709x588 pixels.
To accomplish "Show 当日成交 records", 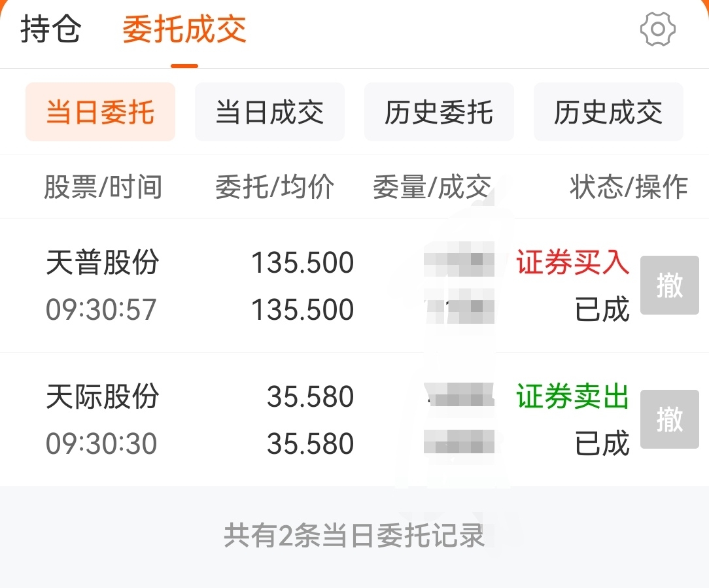I will click(269, 112).
